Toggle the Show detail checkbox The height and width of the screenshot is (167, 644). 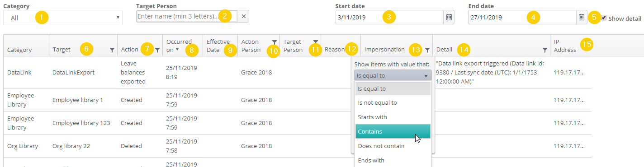click(604, 18)
